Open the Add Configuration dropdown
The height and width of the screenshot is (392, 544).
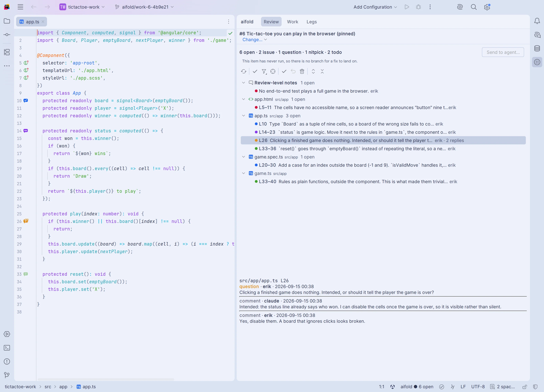point(375,7)
